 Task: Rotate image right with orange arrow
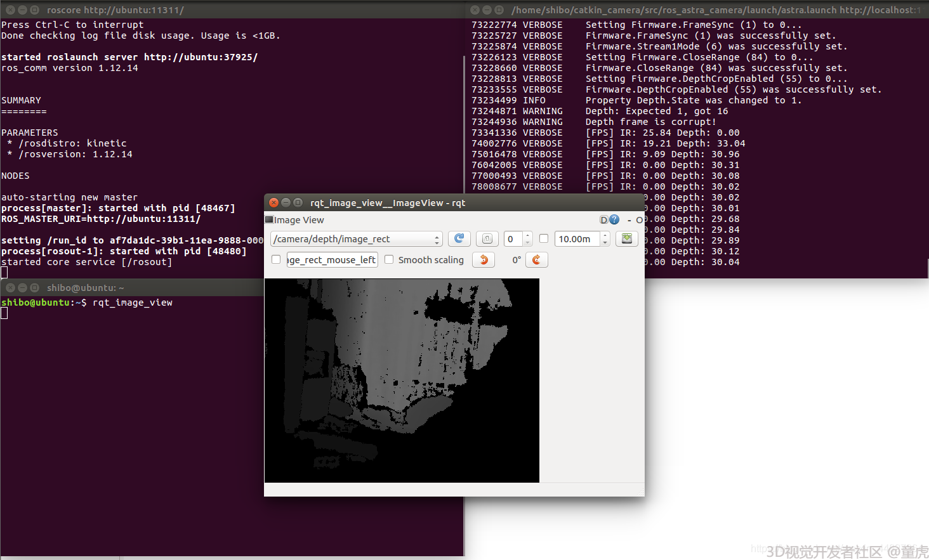tap(537, 259)
